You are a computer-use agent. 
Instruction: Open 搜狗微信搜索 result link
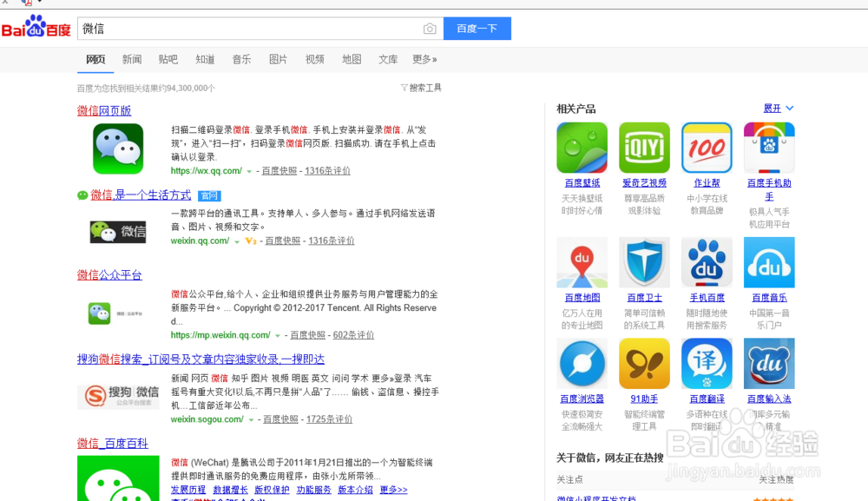click(201, 359)
